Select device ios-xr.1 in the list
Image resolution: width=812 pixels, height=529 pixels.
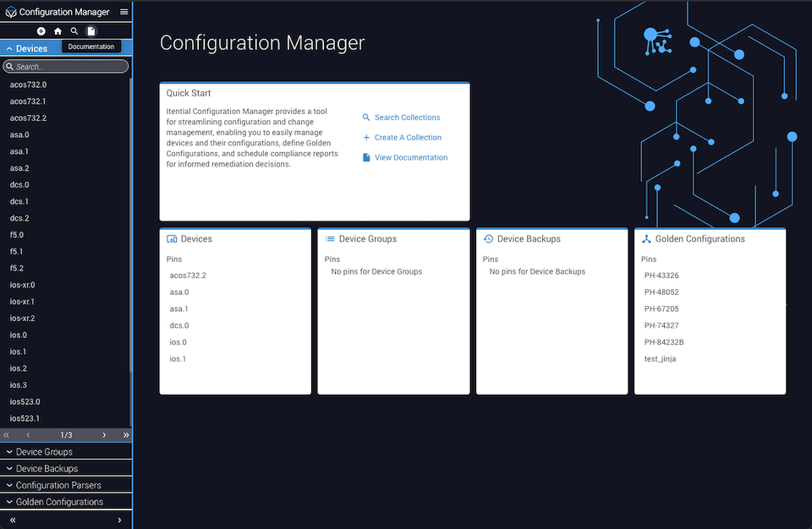[22, 302]
